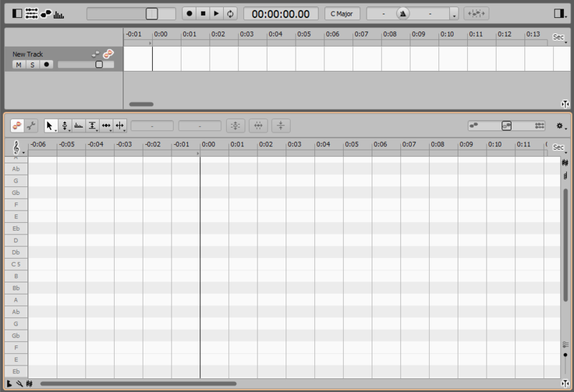574x392 pixels.
Task: Switch to note assignment mode wrench
Action: click(x=31, y=125)
